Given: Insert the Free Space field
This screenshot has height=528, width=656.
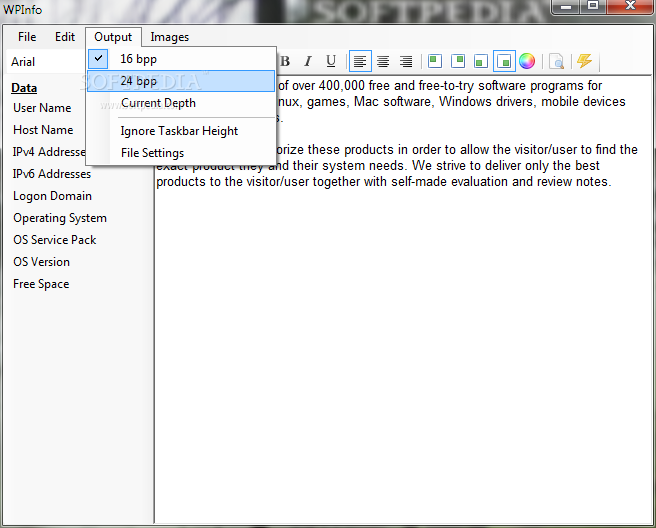Looking at the screenshot, I should [41, 284].
